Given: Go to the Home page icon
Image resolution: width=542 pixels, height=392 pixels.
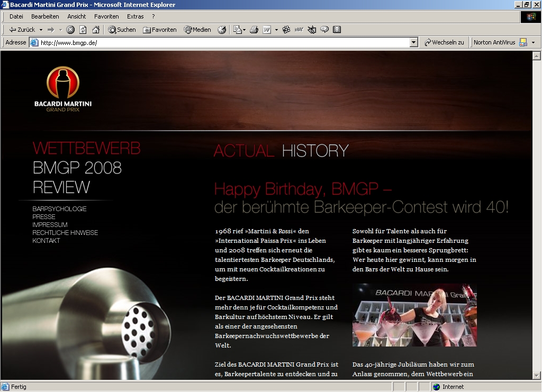Looking at the screenshot, I should pos(96,30).
